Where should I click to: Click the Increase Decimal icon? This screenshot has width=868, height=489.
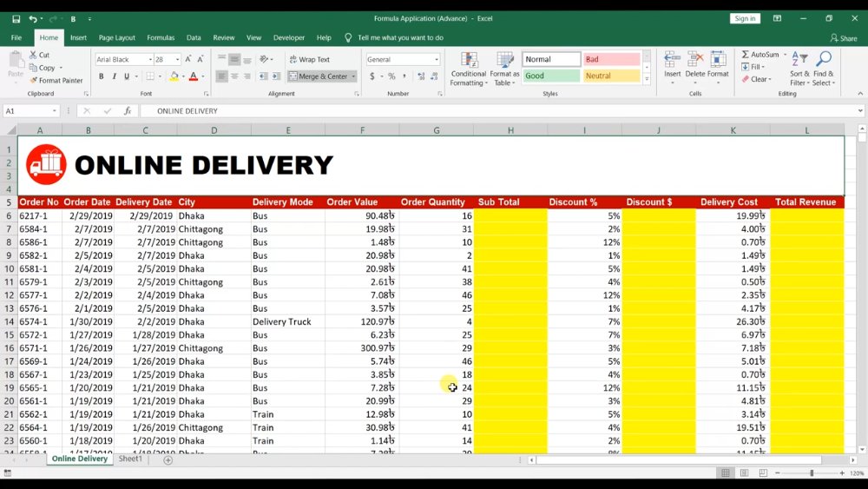(x=421, y=76)
